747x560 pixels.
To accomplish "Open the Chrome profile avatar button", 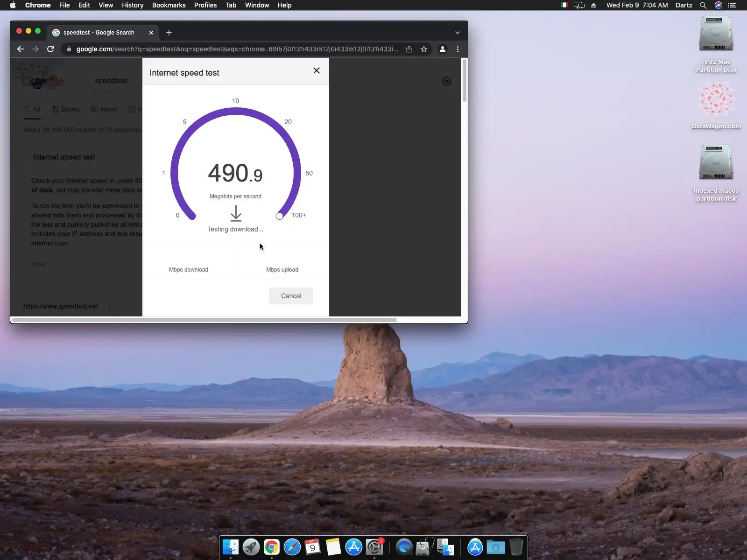I will coord(443,49).
